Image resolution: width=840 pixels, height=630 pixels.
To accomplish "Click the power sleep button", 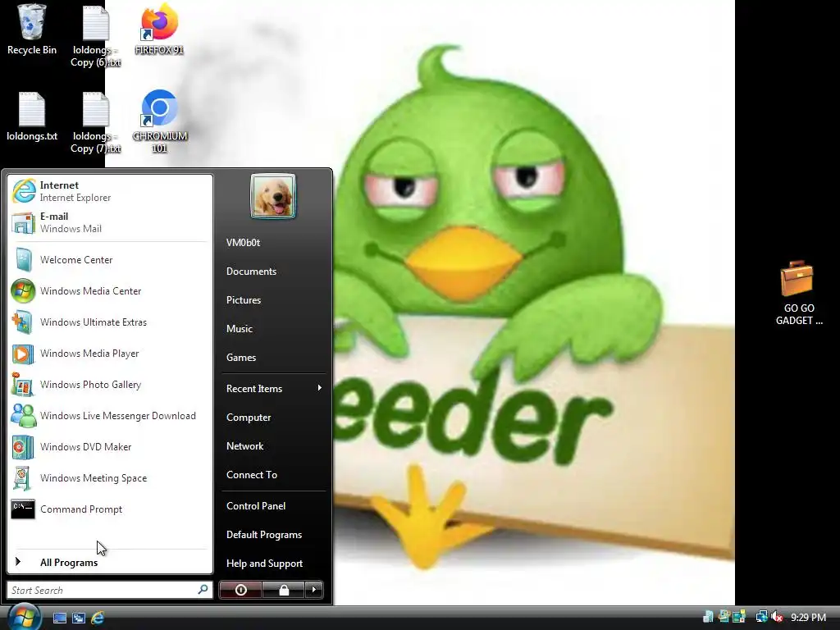I will tap(240, 590).
